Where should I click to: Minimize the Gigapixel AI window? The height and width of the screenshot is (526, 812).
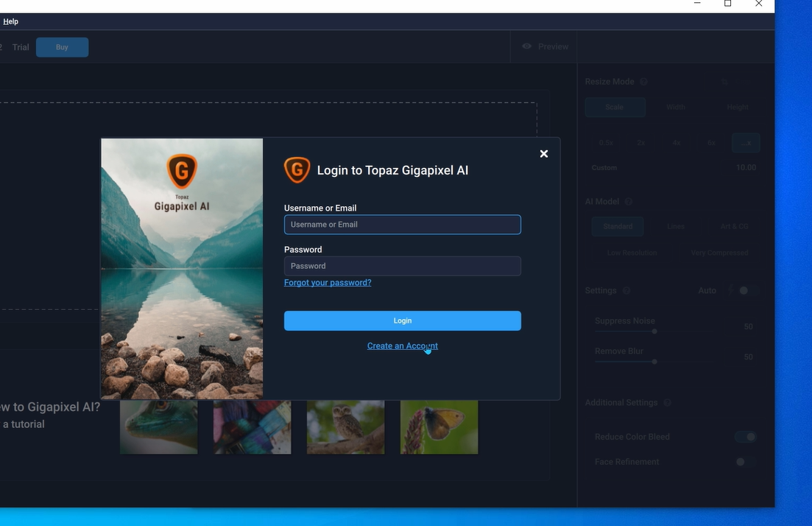pyautogui.click(x=697, y=4)
